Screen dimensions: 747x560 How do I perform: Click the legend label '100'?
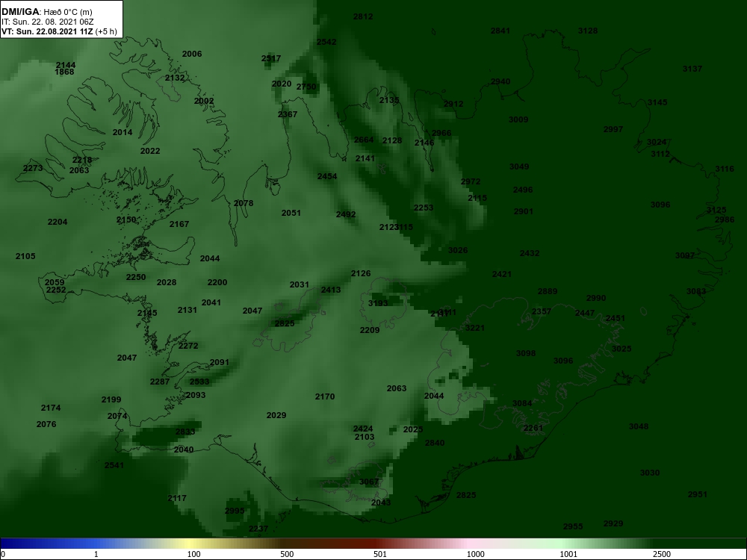point(193,554)
